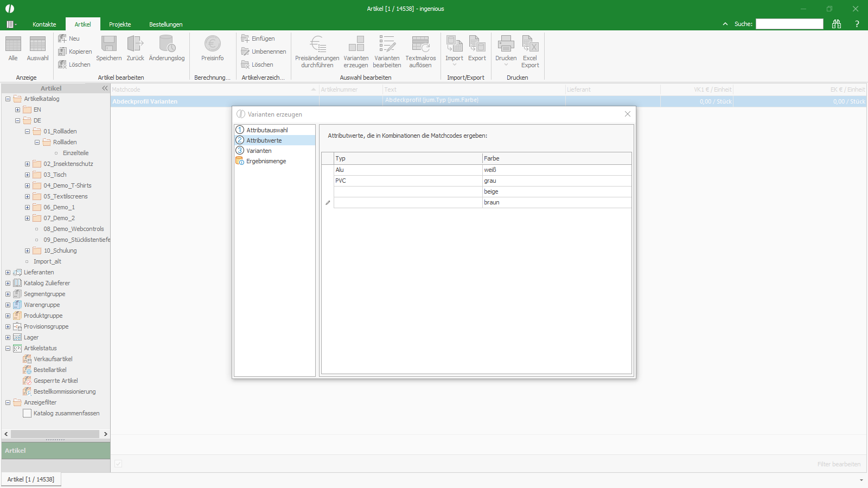The image size is (868, 488).
Task: Click the binoculars search icon
Action: click(x=837, y=24)
